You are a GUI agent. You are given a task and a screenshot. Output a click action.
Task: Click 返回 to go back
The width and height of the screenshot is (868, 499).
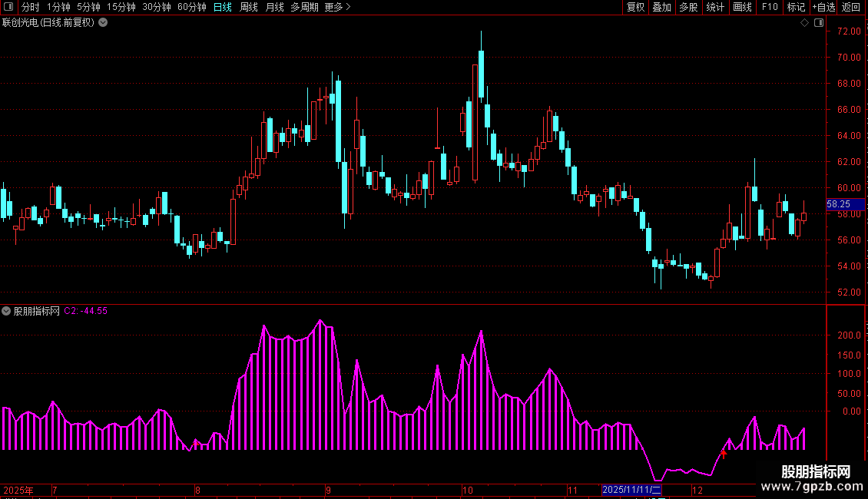coord(851,7)
